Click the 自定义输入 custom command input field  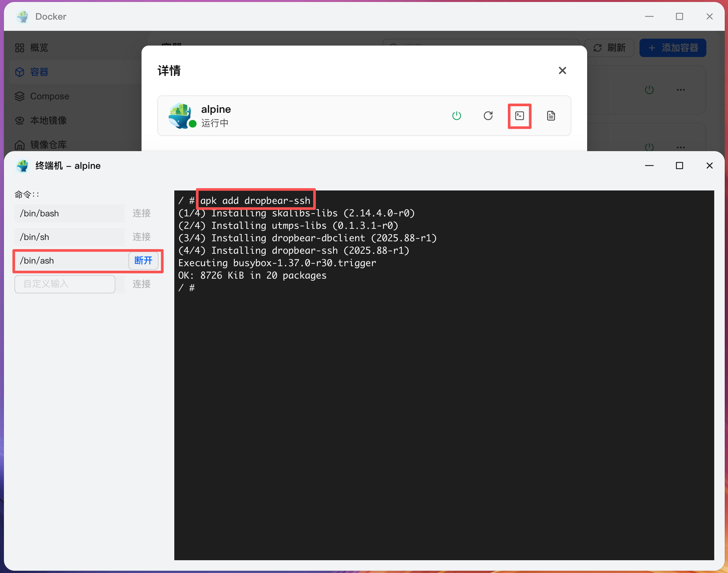click(x=65, y=284)
